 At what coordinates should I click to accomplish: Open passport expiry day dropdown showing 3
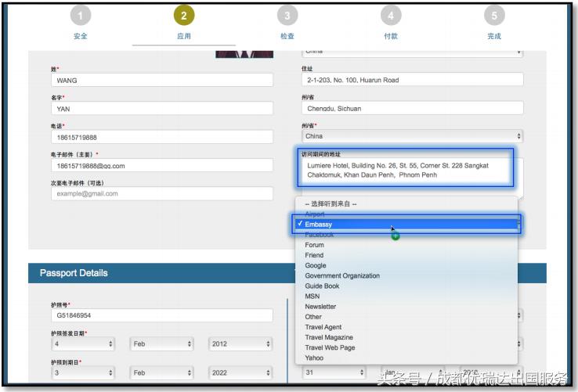coord(83,373)
